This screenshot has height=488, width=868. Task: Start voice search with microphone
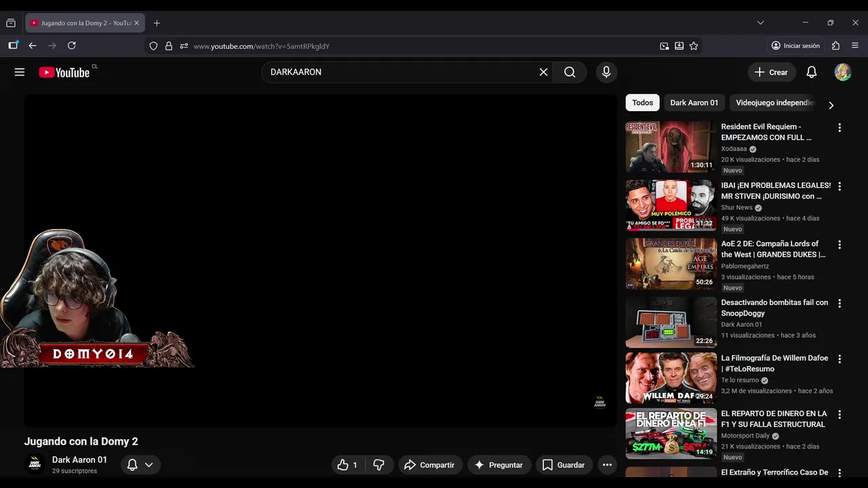click(606, 72)
